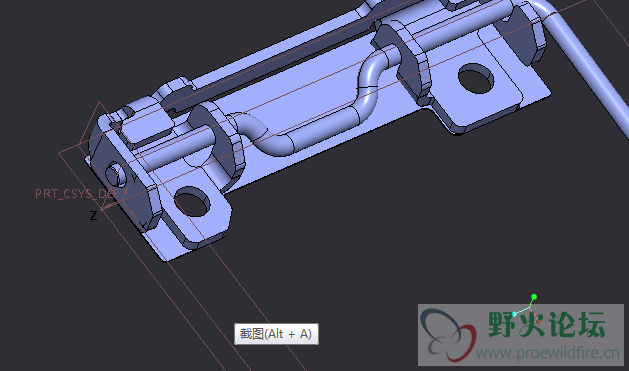Click the red dot on the orientation triad
The height and width of the screenshot is (371, 629).
coord(540,321)
